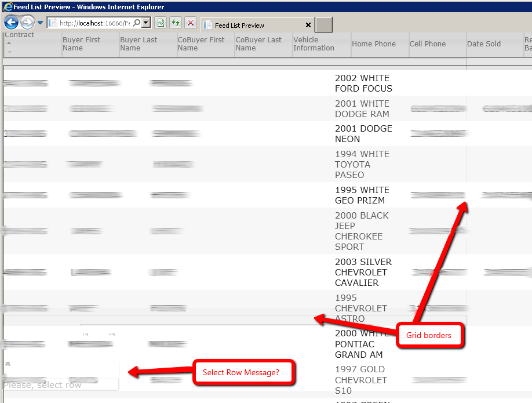Click the browser Forward arrow button
This screenshot has height=403, width=532.
(x=27, y=23)
